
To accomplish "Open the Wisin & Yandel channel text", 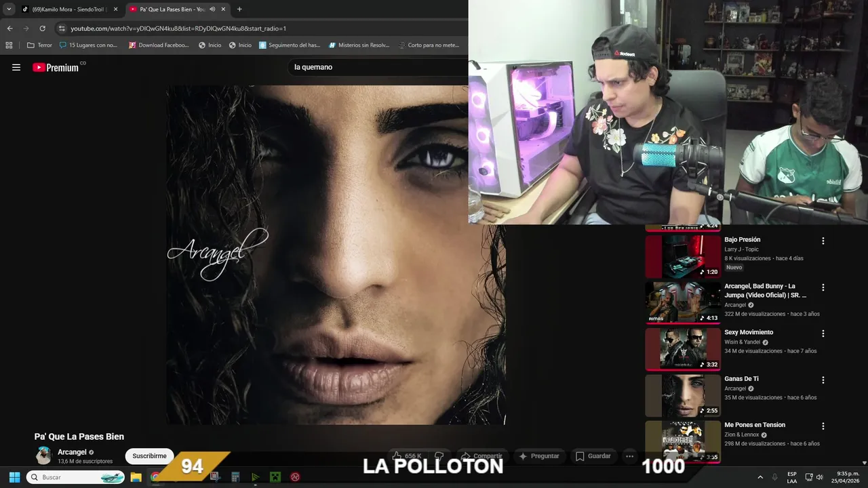I will point(742,342).
